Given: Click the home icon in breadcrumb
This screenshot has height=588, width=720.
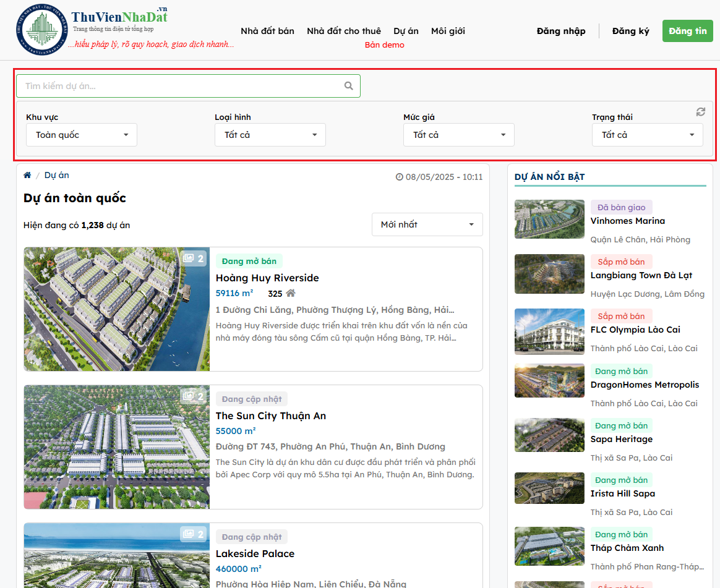Looking at the screenshot, I should pos(27,176).
